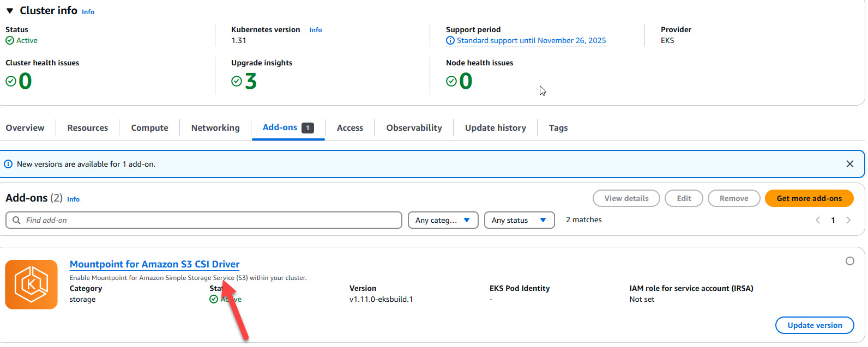The width and height of the screenshot is (868, 347).
Task: Open Standard support until November 26, 2025 link
Action: (531, 40)
